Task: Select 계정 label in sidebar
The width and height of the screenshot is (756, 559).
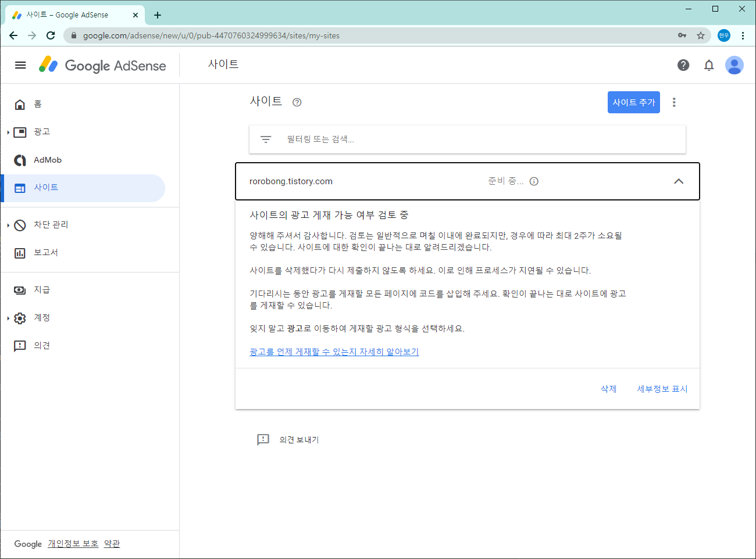Action: pyautogui.click(x=42, y=318)
